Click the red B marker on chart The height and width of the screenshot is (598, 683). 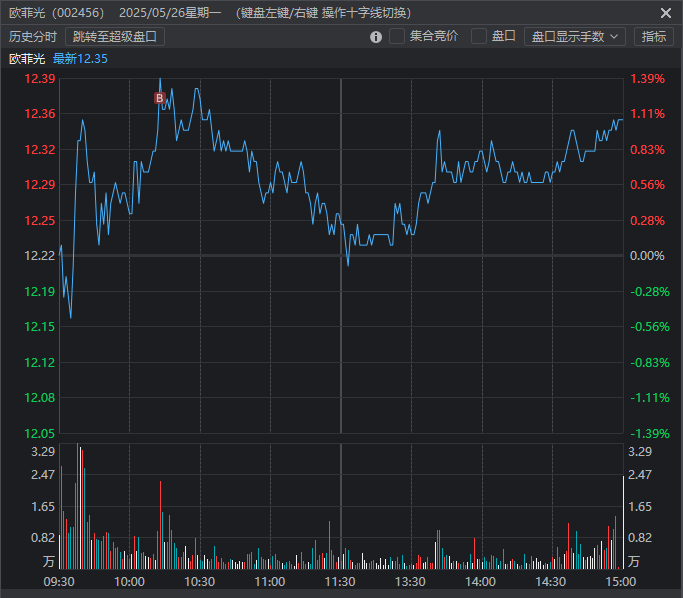tap(158, 98)
